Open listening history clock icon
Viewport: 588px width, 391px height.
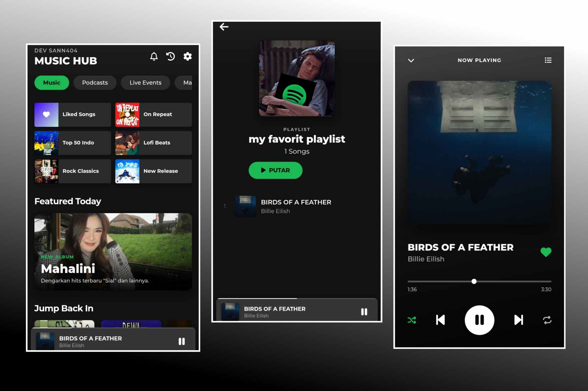click(171, 56)
